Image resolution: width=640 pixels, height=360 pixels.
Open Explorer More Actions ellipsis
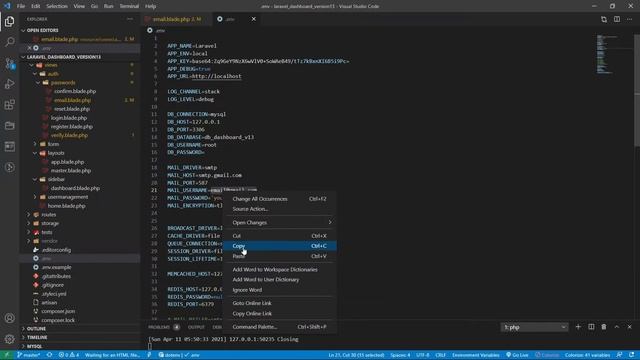click(130, 19)
